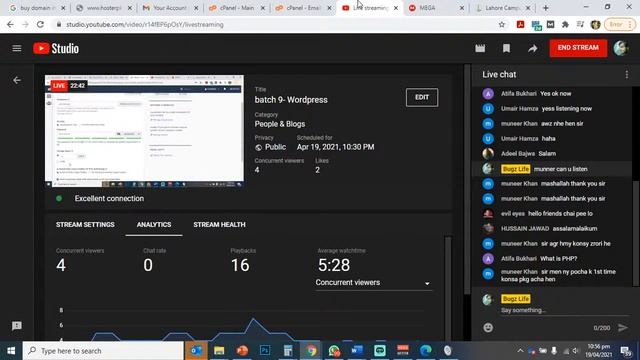Create a highlight clip with the clapperboard icon

pos(480,48)
